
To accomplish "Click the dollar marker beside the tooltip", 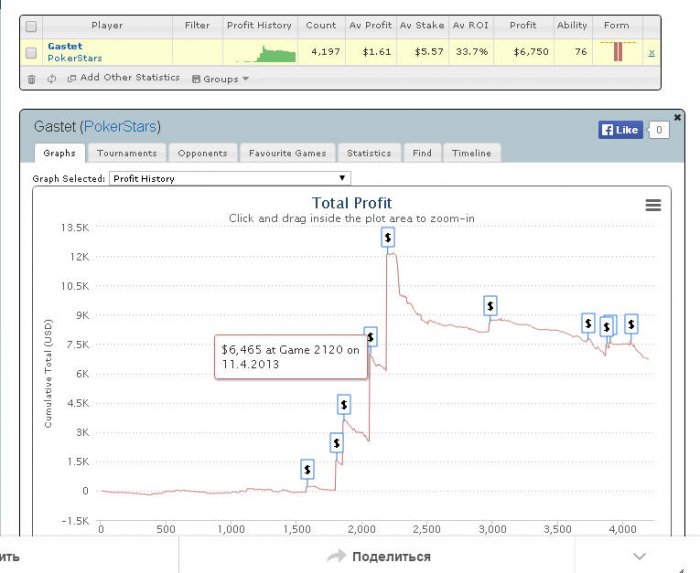I will pos(371,337).
